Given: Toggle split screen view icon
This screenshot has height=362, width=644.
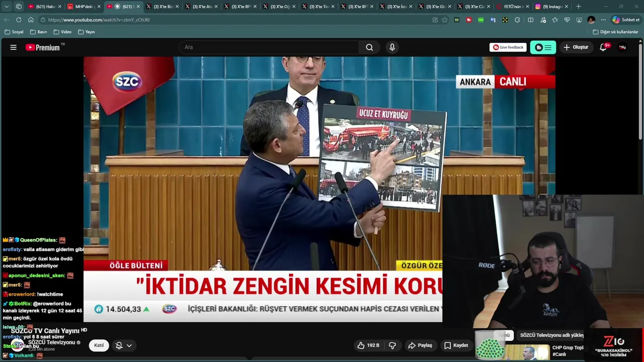Looking at the screenshot, I should point(530,20).
